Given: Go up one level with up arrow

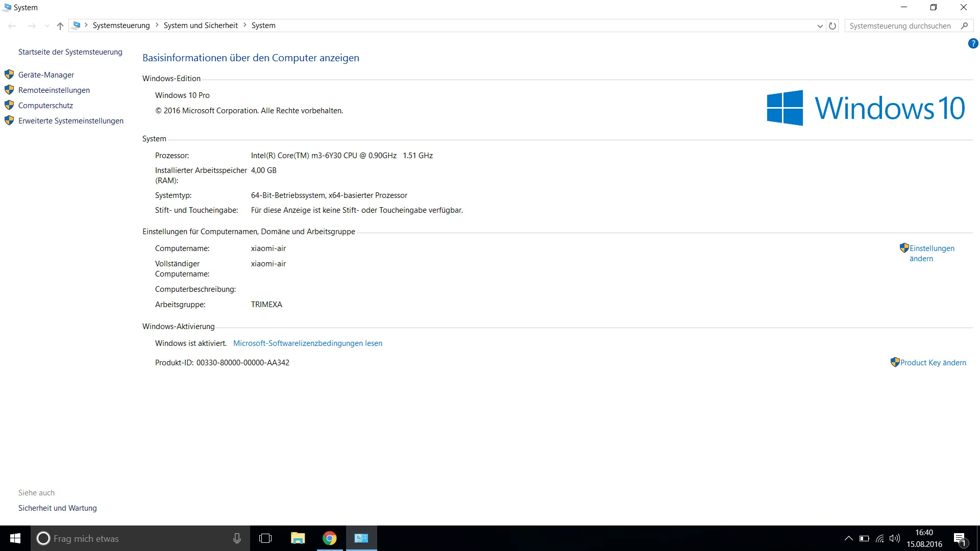Looking at the screenshot, I should tap(60, 26).
